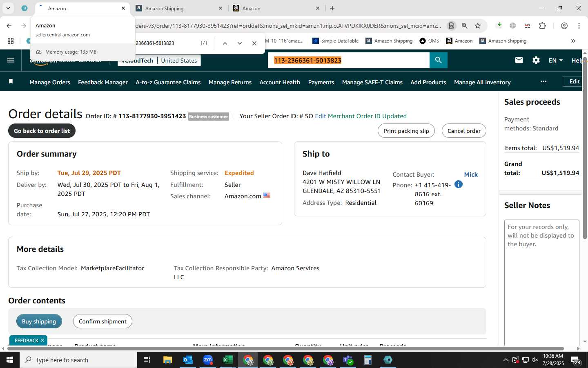Open the messages envelope icon
588x368 pixels.
pos(519,60)
